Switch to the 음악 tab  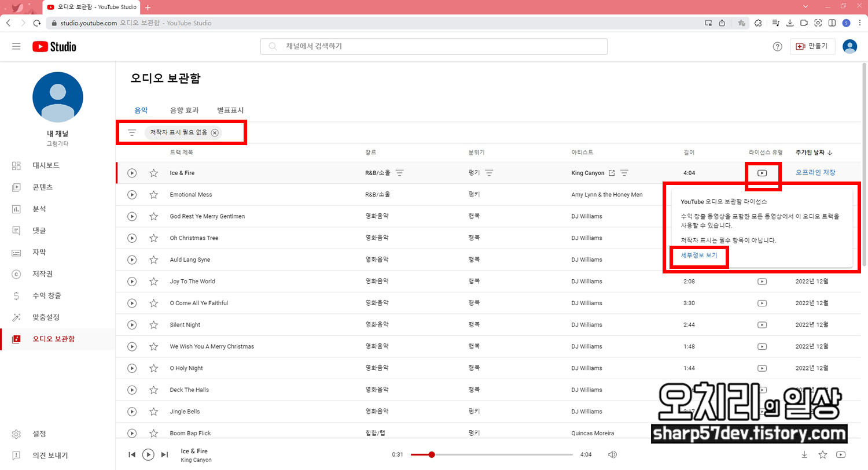[141, 110]
